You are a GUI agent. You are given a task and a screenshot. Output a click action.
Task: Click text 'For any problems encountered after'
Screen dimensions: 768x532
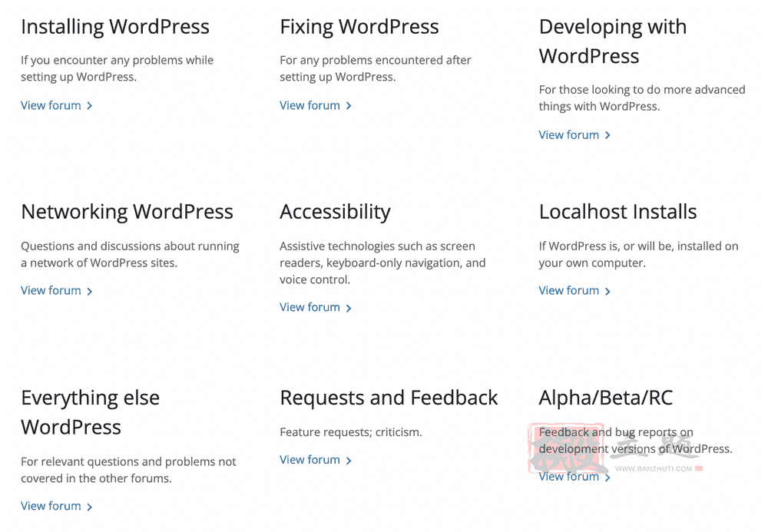(376, 60)
